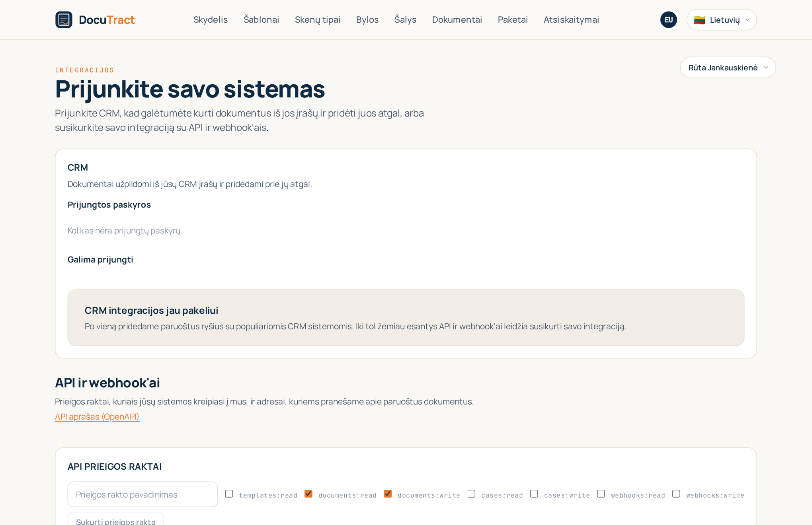Click the 'API ir webhook'ai' heading
The height and width of the screenshot is (525, 812).
click(107, 383)
